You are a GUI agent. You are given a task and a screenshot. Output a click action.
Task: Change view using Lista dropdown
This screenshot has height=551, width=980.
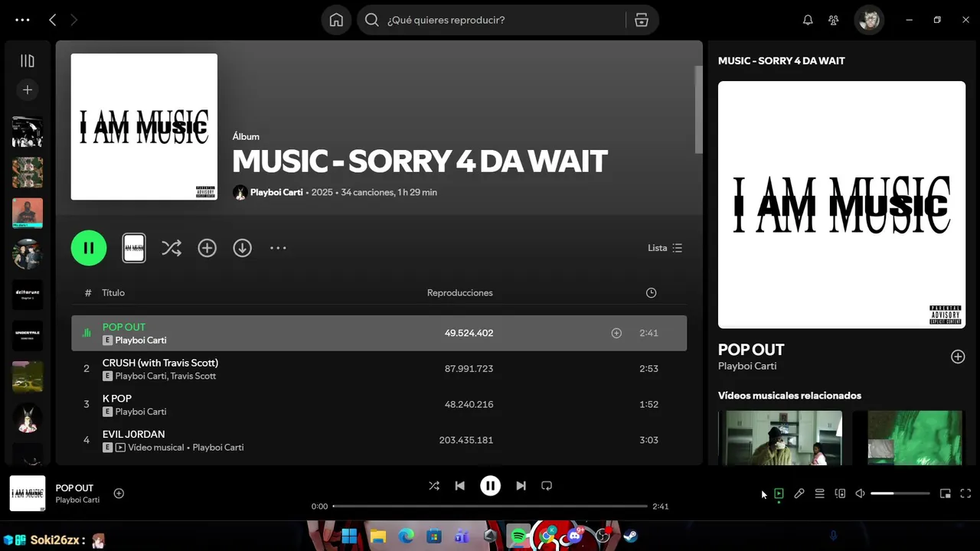(665, 248)
